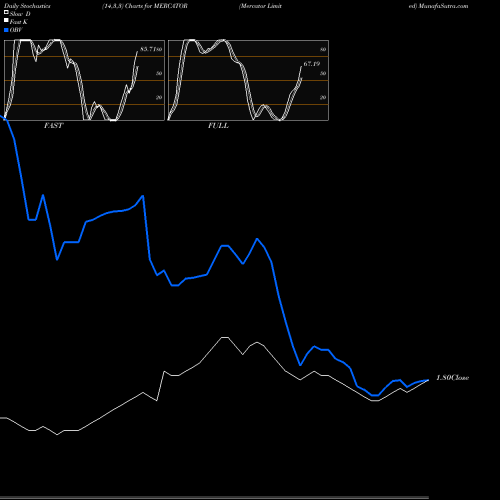Click the 67.19 value in FULL chart
The height and width of the screenshot is (500, 500).
312,64
